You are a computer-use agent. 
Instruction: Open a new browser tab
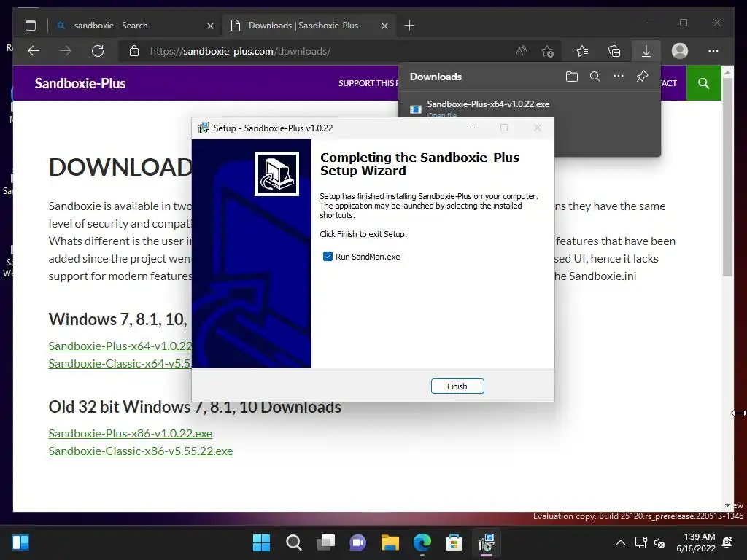409,26
